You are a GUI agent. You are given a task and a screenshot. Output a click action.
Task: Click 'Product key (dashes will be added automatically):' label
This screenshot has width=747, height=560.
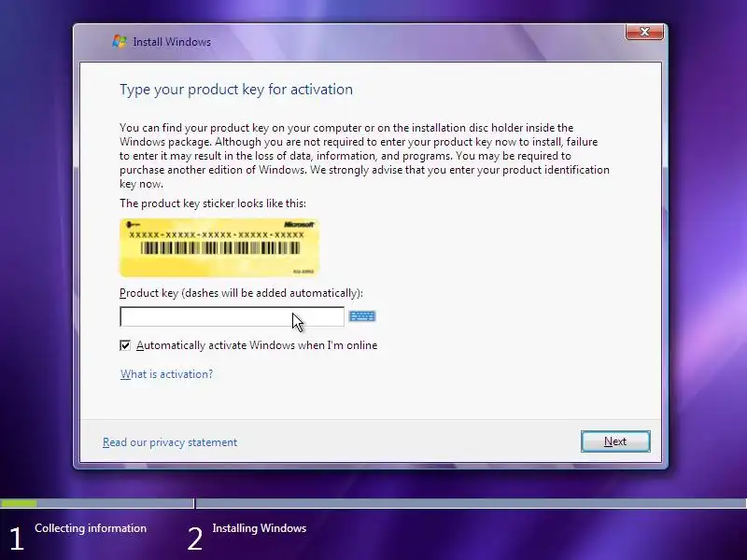point(241,293)
